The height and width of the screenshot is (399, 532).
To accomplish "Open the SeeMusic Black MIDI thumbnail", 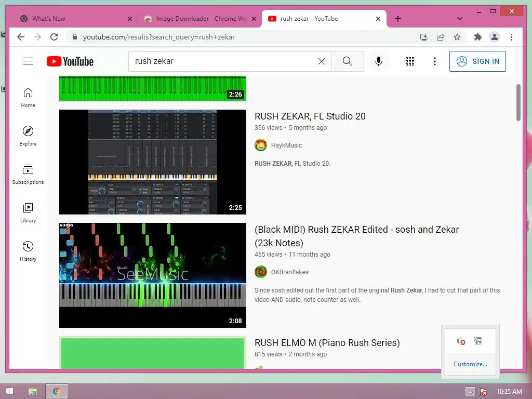I will coord(153,275).
